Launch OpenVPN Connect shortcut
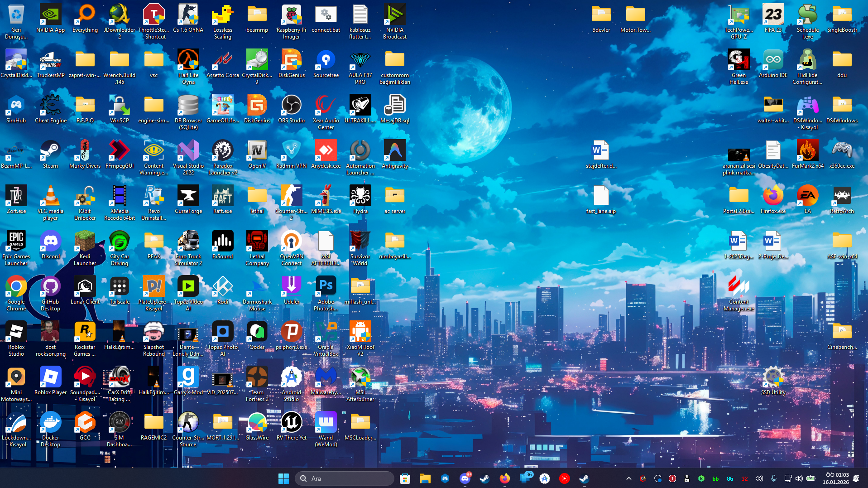The width and height of the screenshot is (868, 488). pyautogui.click(x=291, y=248)
